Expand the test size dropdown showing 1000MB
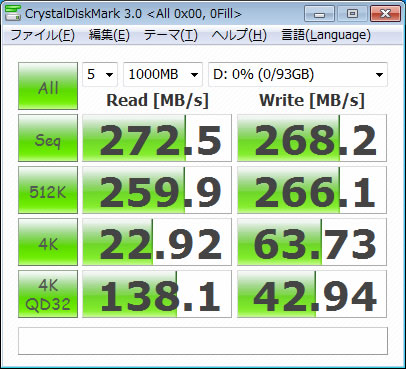 point(163,74)
